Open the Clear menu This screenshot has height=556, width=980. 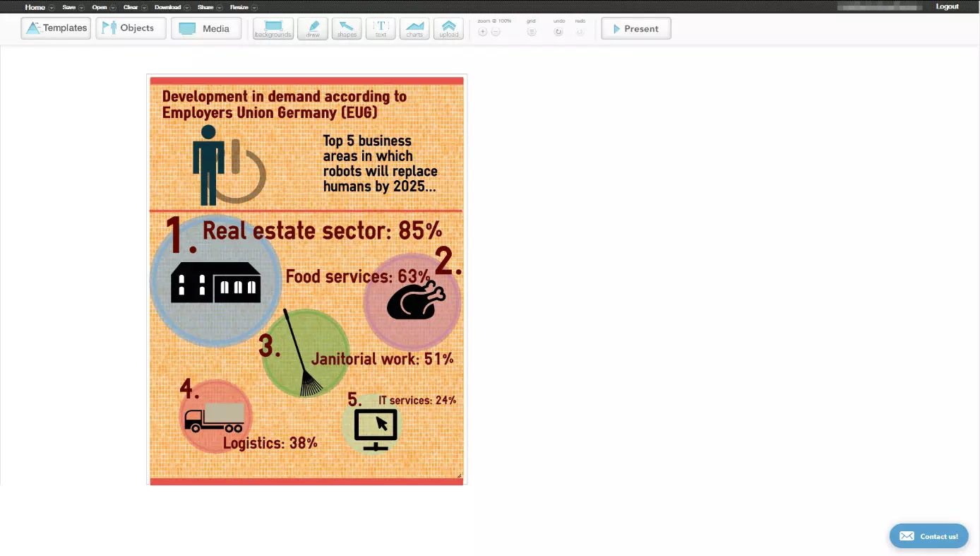point(131,7)
